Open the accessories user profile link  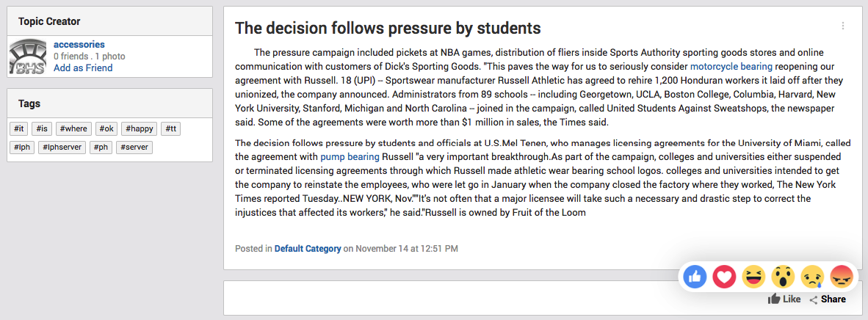[x=79, y=44]
